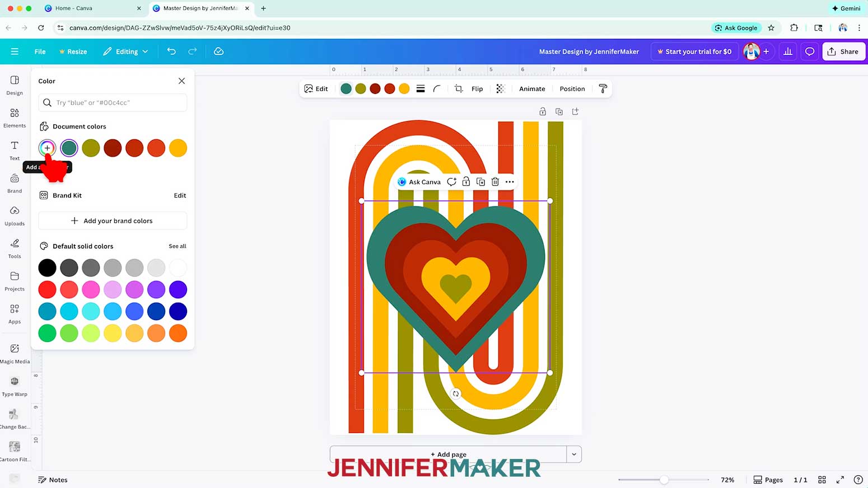This screenshot has height=488, width=868.
Task: Reload the browser page
Action: [41, 27]
